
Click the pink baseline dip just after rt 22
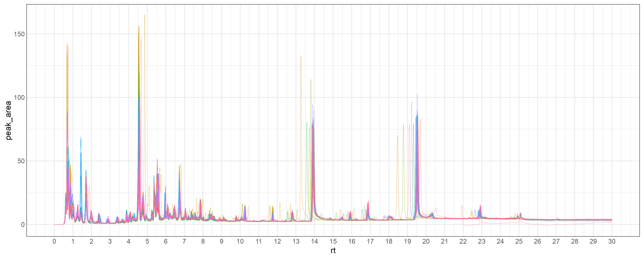(467, 226)
